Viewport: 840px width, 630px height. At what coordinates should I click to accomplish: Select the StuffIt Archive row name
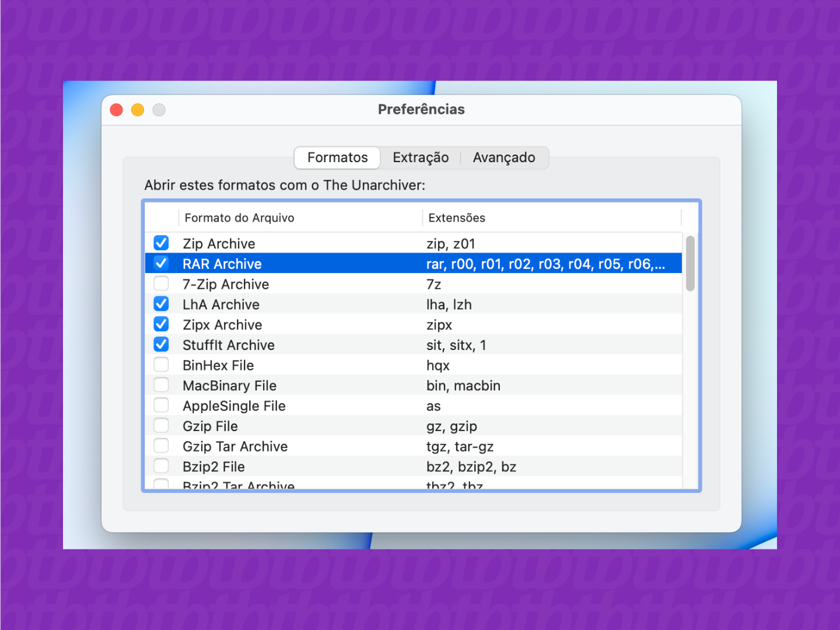point(229,345)
